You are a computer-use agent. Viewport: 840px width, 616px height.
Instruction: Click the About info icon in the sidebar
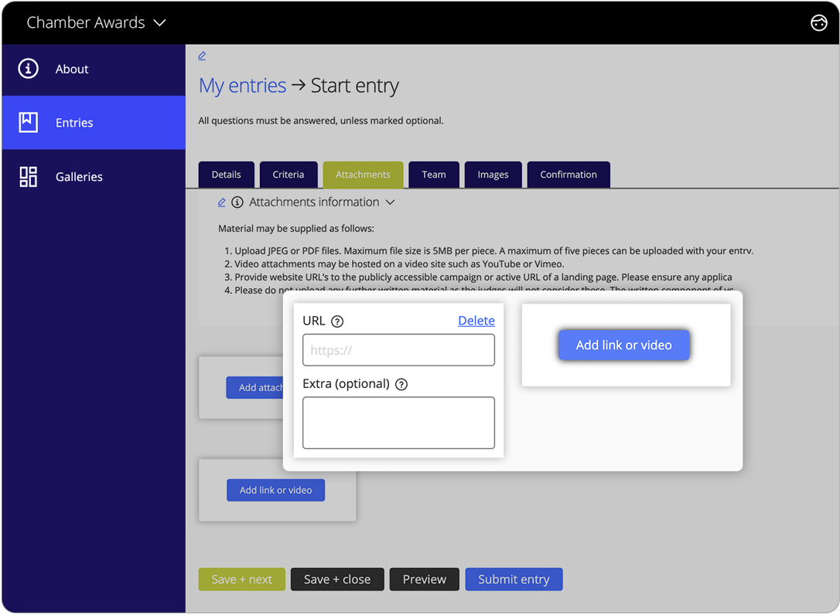point(28,69)
